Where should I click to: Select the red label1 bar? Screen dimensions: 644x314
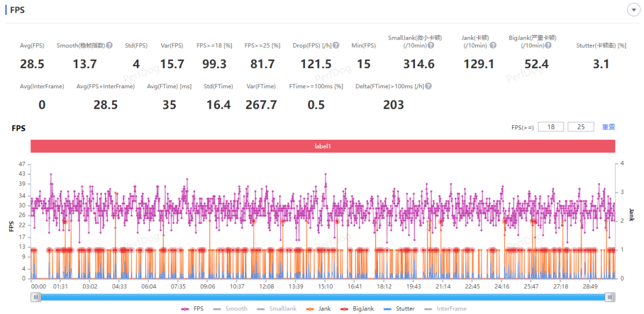point(323,146)
